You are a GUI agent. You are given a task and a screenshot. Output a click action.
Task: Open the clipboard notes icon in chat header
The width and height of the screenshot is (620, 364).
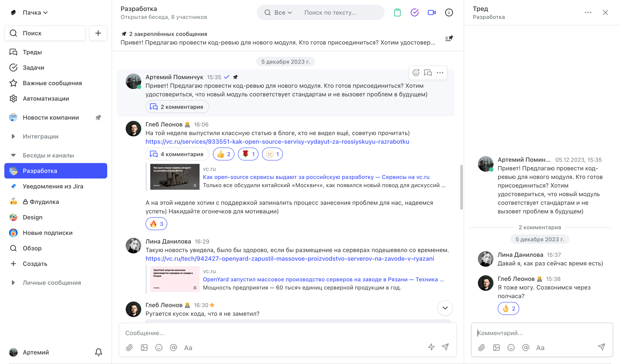coord(397,12)
